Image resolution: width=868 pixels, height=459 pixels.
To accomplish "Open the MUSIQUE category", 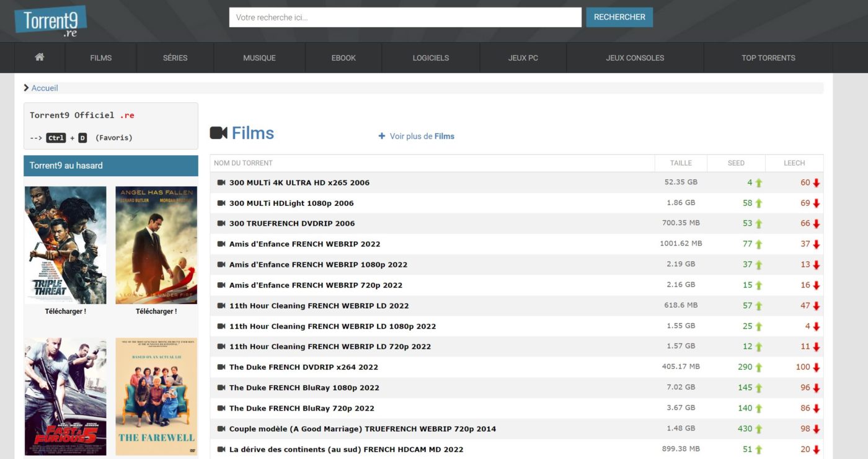I will coord(259,58).
